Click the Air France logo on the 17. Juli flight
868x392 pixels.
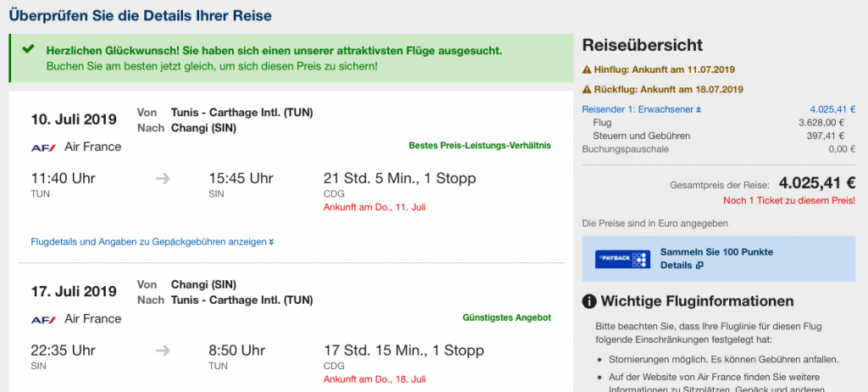tap(43, 319)
